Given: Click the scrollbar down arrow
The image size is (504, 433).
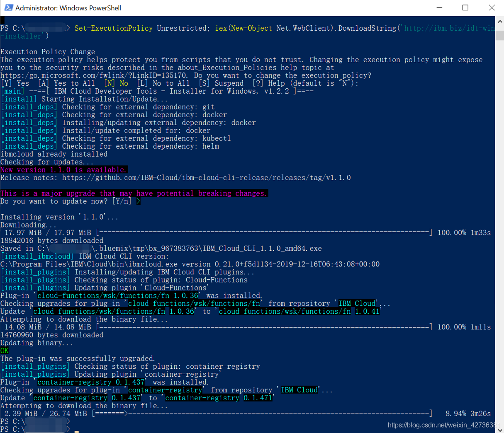Looking at the screenshot, I should coord(500,429).
